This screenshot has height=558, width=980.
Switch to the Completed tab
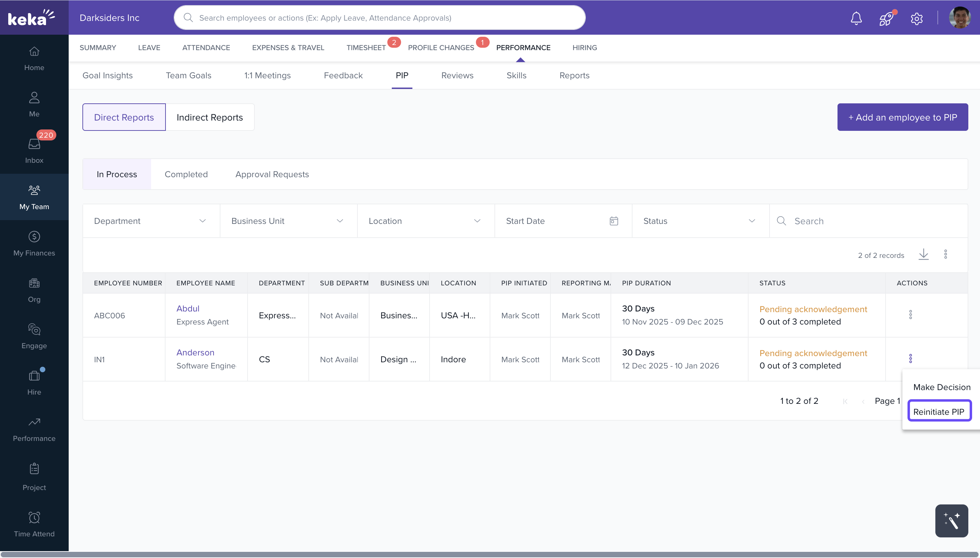tap(186, 174)
